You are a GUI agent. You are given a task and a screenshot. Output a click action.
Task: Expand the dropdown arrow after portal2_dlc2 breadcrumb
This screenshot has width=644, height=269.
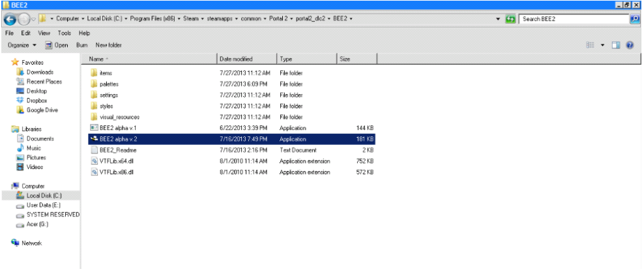[x=329, y=19]
